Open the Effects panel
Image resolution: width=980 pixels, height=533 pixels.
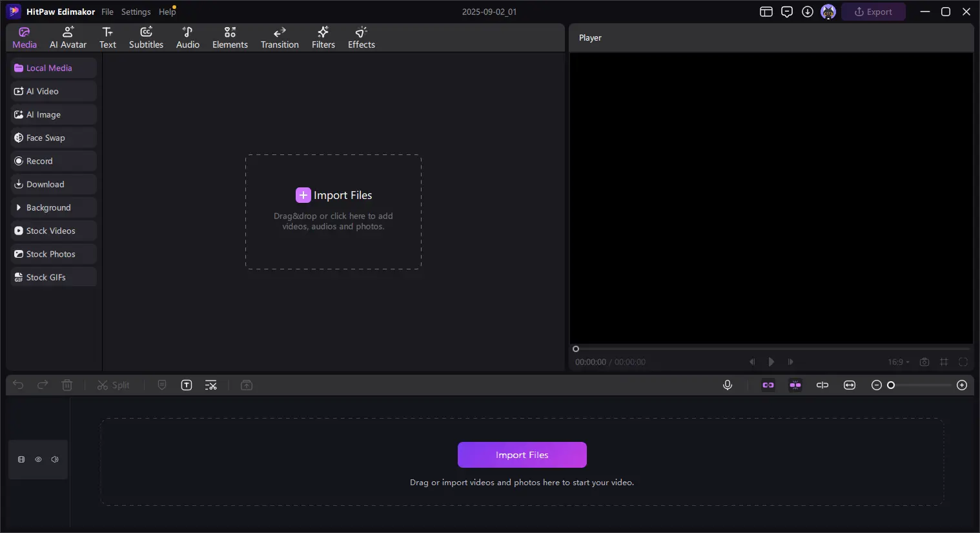click(361, 37)
